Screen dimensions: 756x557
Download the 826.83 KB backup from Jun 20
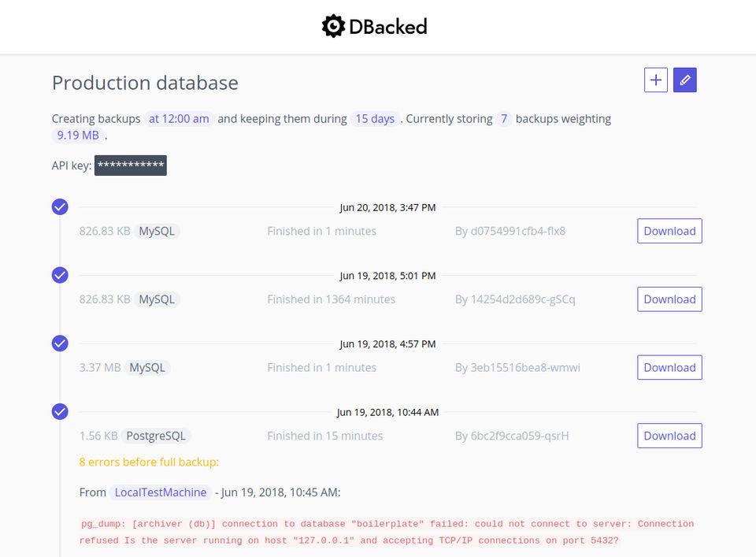coord(669,231)
